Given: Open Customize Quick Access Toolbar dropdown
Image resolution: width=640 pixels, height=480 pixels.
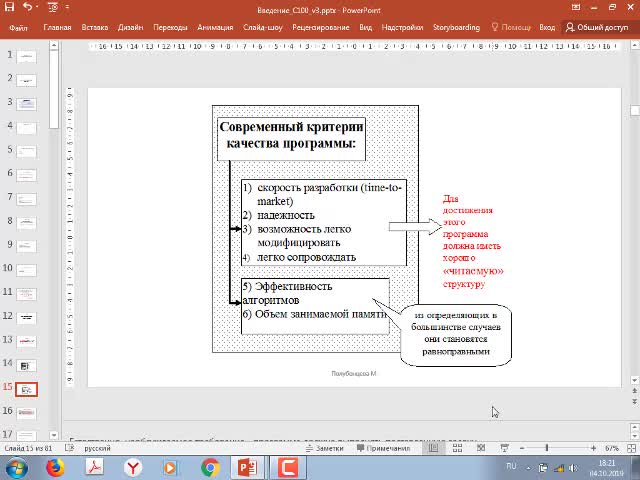Looking at the screenshot, I should (x=67, y=7).
